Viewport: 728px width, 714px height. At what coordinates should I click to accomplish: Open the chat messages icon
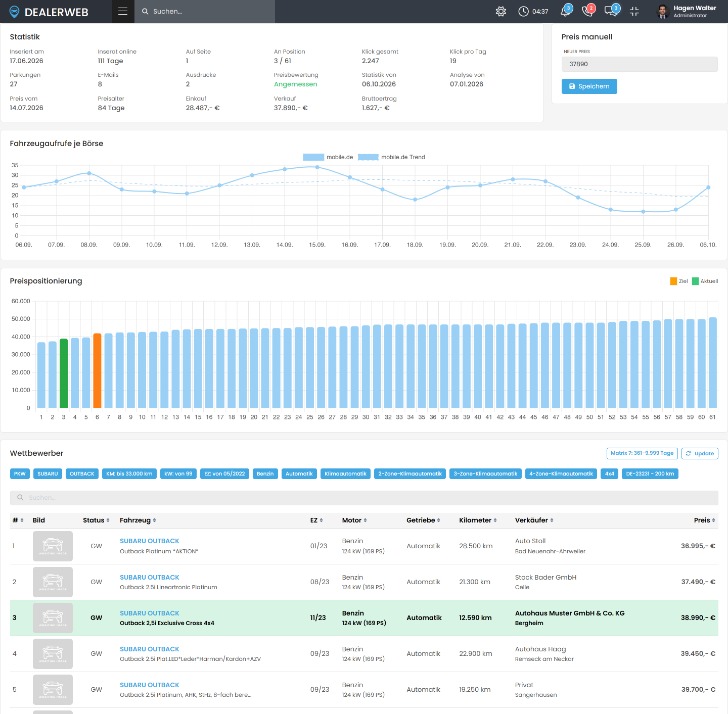[611, 11]
